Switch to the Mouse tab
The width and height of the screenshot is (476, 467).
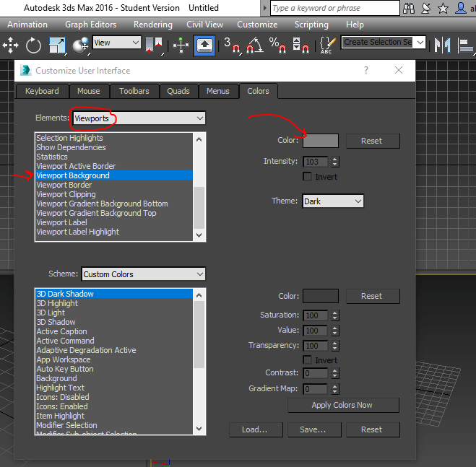tap(89, 91)
